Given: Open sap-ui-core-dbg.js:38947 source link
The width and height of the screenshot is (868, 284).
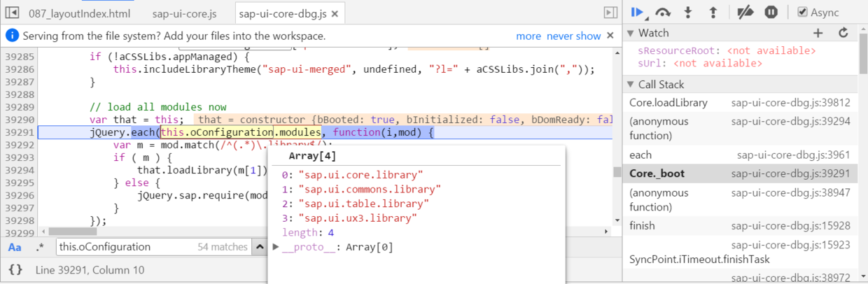Looking at the screenshot, I should (790, 192).
